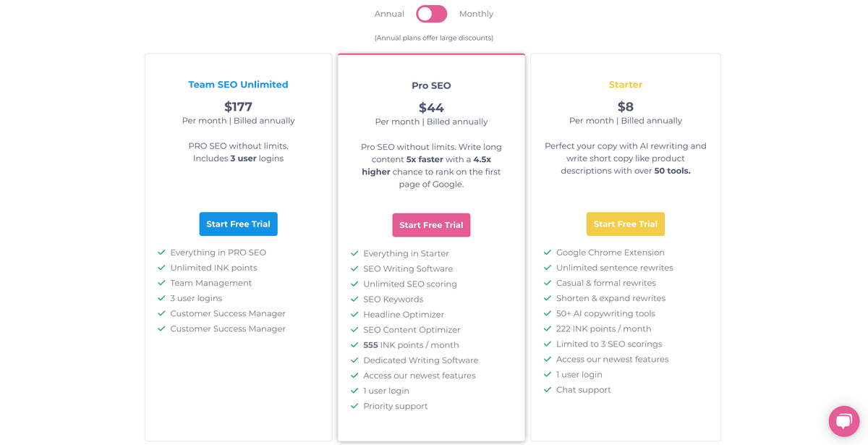
Task: Start Free Trial for Team SEO Unlimited
Action: tap(238, 224)
